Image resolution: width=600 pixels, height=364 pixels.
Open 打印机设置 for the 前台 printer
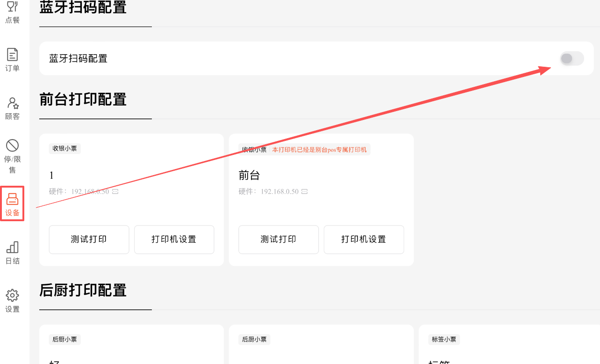tap(364, 239)
